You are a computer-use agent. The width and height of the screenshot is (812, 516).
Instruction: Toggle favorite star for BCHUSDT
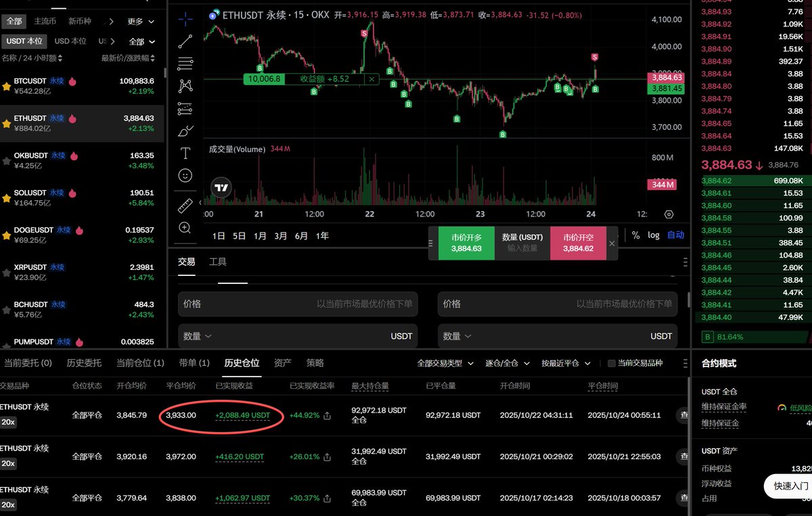click(x=7, y=310)
